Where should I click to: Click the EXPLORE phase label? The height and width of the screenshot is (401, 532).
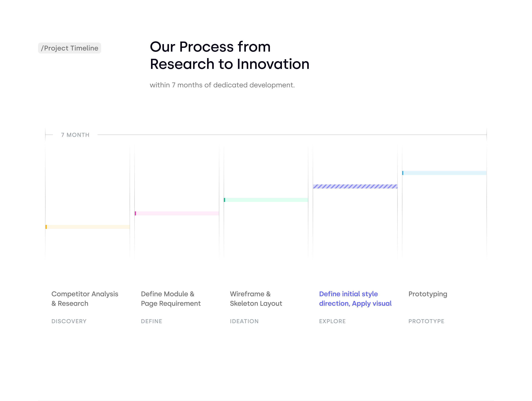332,321
